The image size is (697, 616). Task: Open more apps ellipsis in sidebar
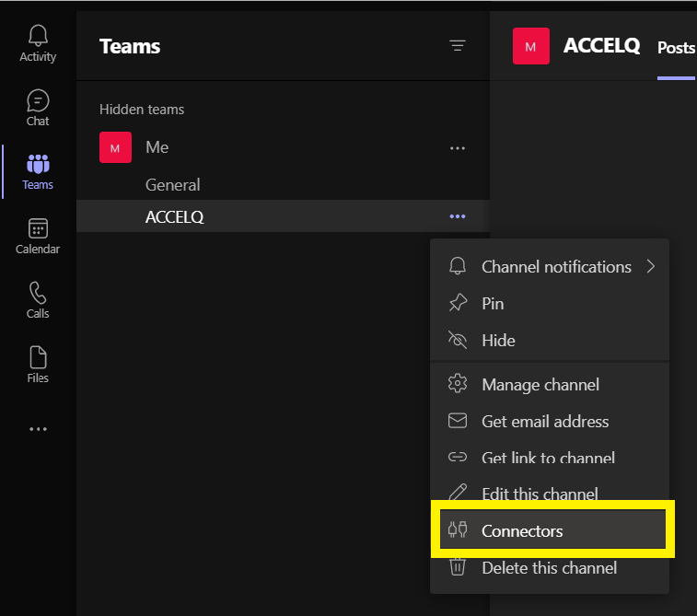38,429
